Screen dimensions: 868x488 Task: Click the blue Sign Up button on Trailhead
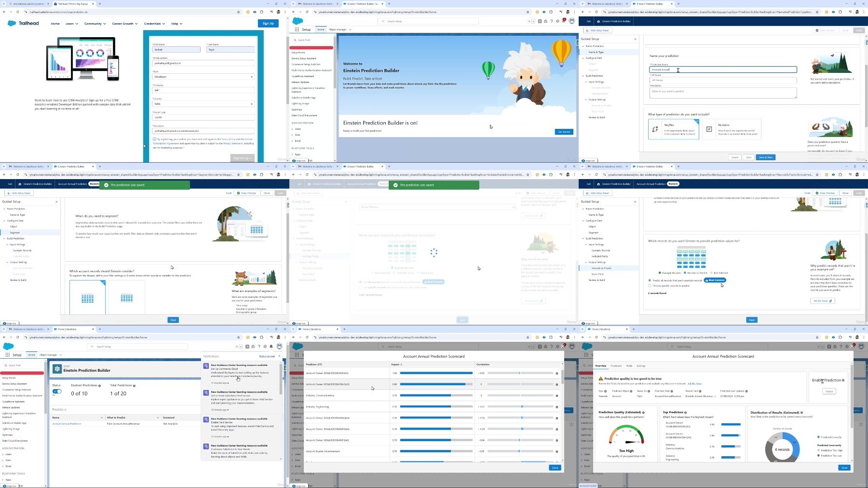click(268, 23)
